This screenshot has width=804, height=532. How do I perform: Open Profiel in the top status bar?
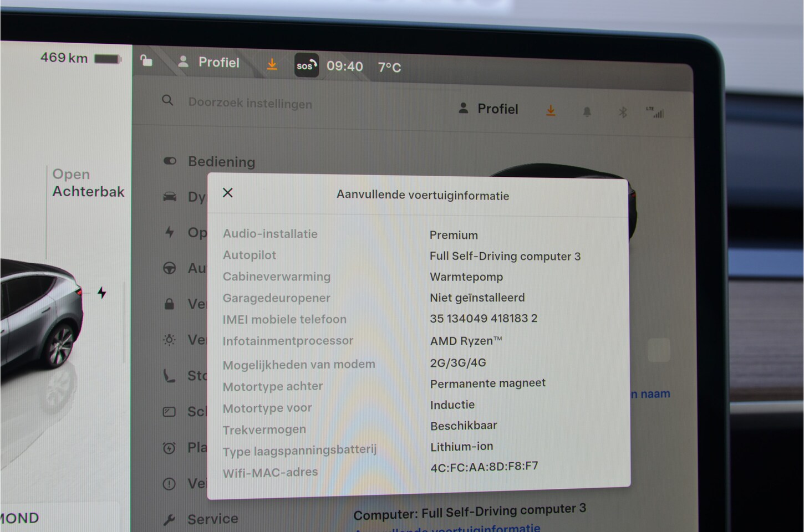(209, 63)
